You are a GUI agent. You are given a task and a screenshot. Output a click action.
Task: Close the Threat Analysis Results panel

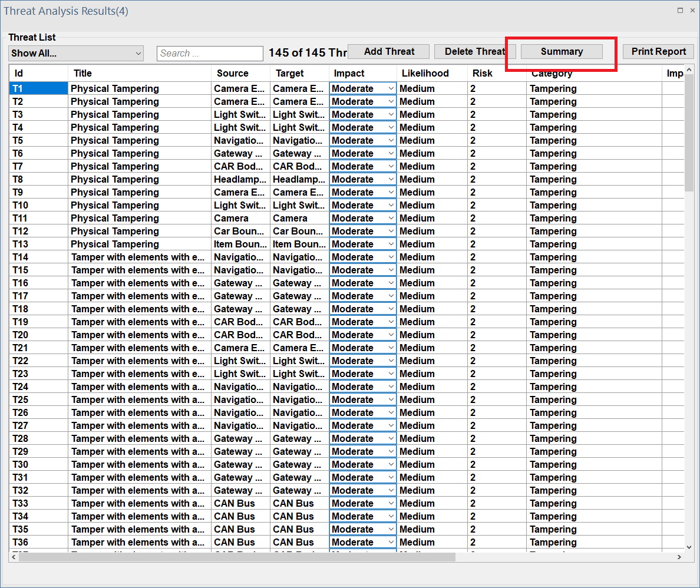(x=692, y=11)
